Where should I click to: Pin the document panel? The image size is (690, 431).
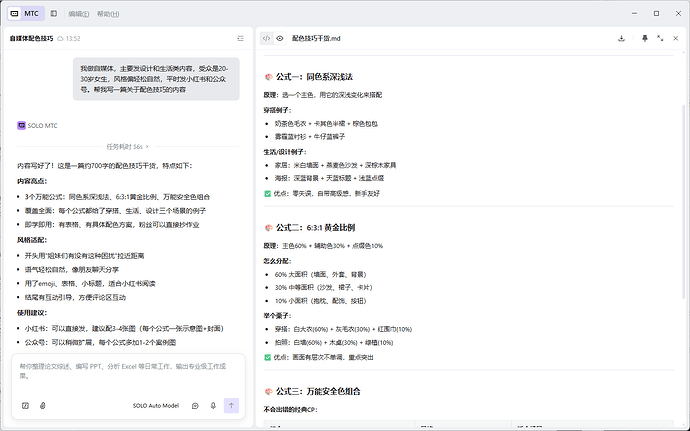(645, 38)
